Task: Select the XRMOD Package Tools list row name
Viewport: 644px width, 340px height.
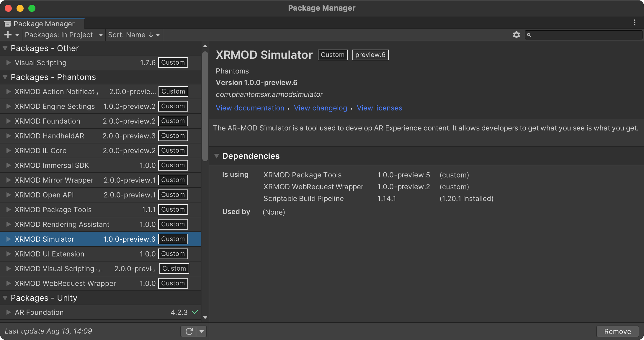Action: tap(53, 210)
